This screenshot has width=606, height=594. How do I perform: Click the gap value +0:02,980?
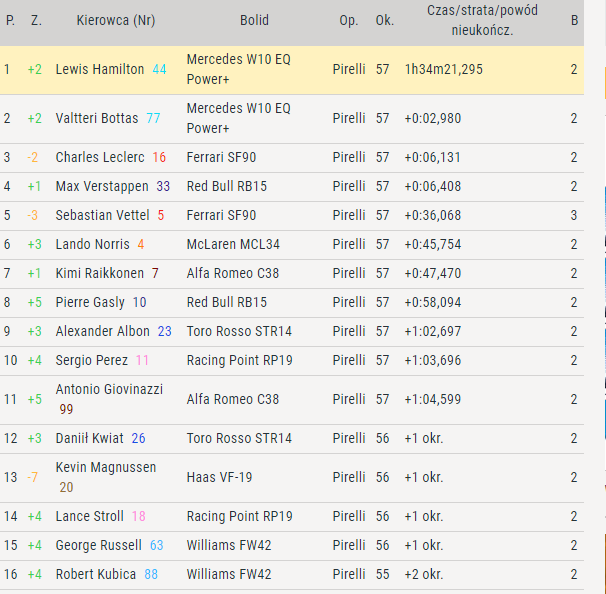click(x=433, y=118)
